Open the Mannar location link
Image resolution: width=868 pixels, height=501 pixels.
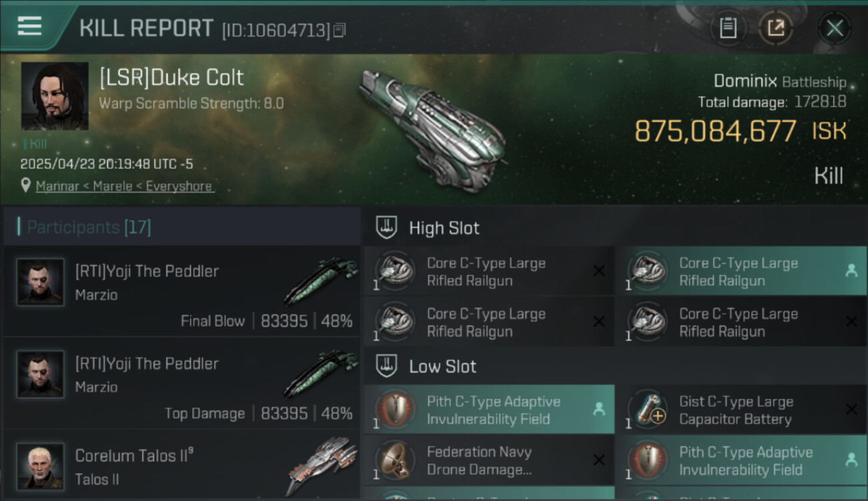(57, 186)
